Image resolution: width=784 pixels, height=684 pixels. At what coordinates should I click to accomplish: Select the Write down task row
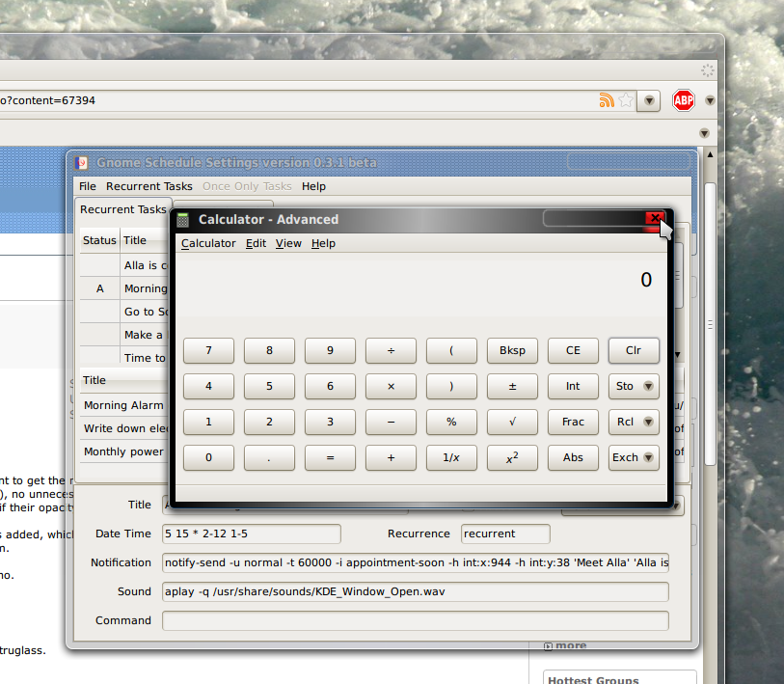coord(124,428)
